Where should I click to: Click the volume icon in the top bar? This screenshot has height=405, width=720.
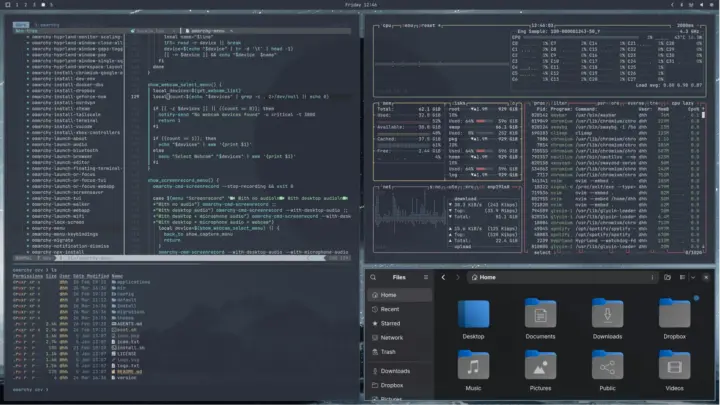[x=701, y=5]
